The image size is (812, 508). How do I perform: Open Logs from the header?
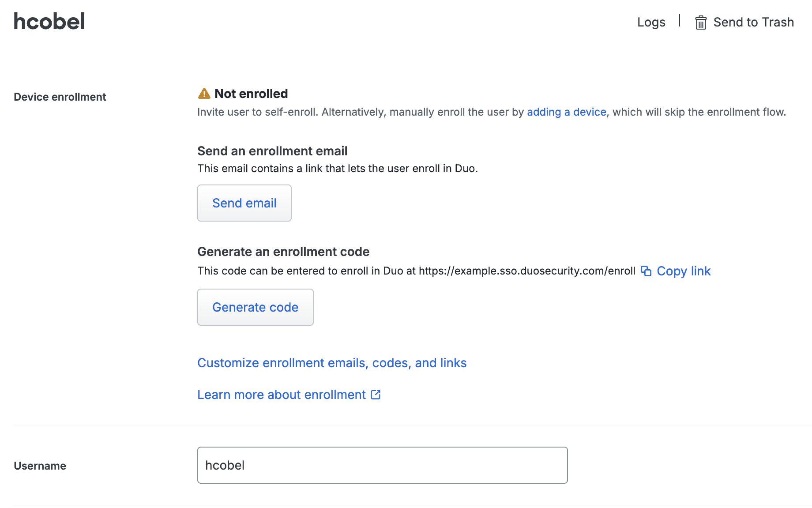point(651,22)
